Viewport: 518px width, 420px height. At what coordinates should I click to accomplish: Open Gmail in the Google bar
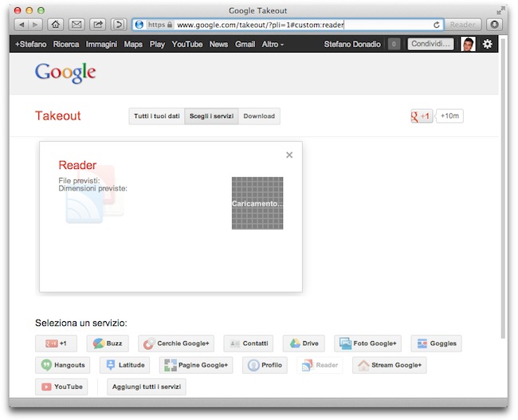point(245,45)
